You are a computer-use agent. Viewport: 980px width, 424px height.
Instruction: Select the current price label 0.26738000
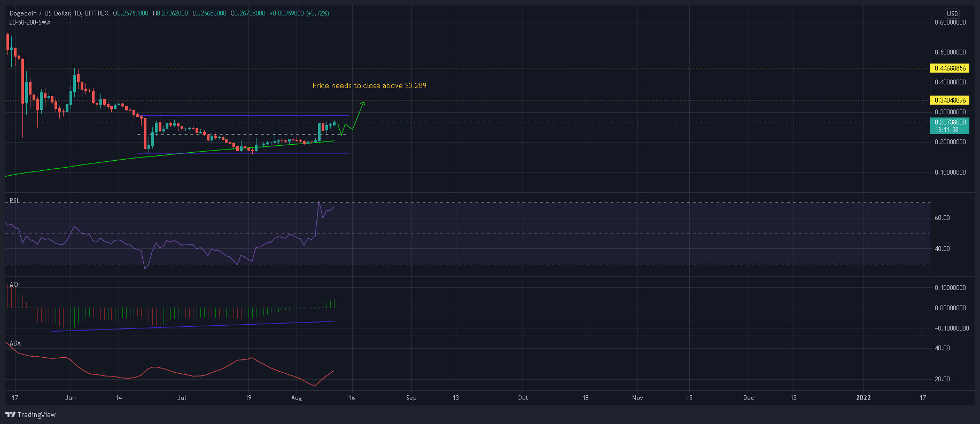[950, 122]
